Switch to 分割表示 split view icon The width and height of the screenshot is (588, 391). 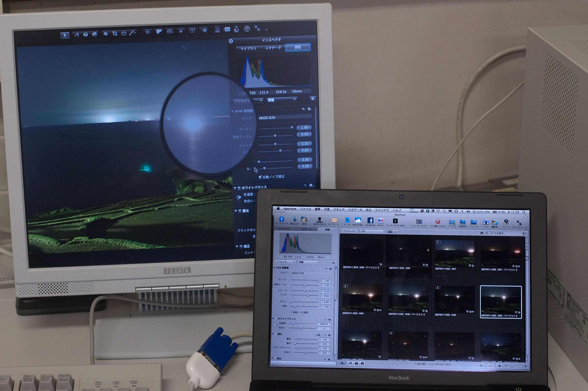pyautogui.click(x=463, y=222)
